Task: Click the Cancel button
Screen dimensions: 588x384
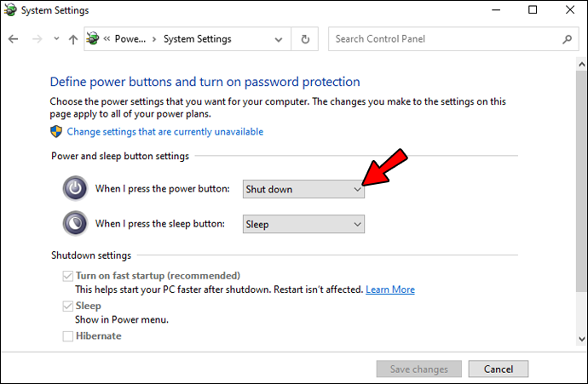Action: [499, 370]
